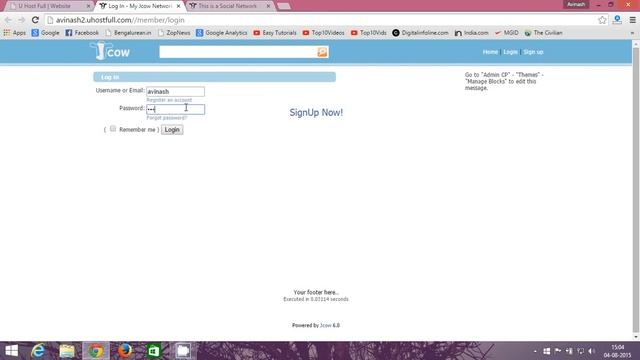The image size is (640, 360).
Task: Open the Top10Vids bookmark
Action: (x=369, y=33)
